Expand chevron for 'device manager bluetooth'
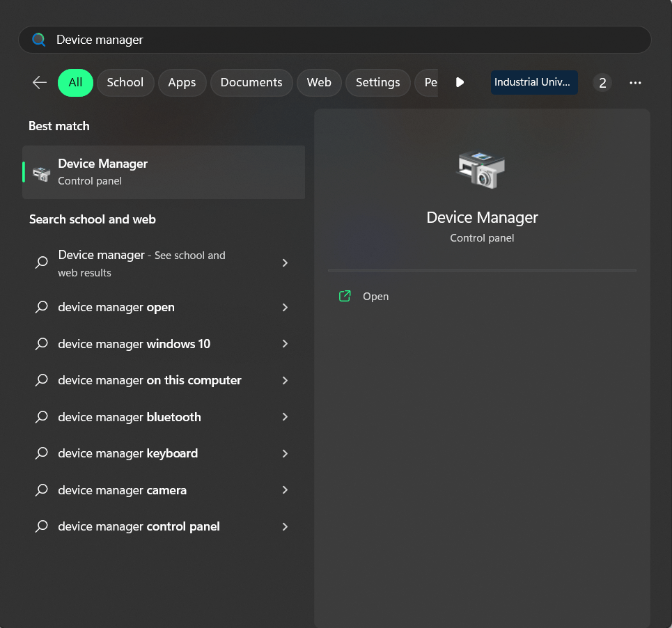This screenshot has width=672, height=628. click(285, 417)
